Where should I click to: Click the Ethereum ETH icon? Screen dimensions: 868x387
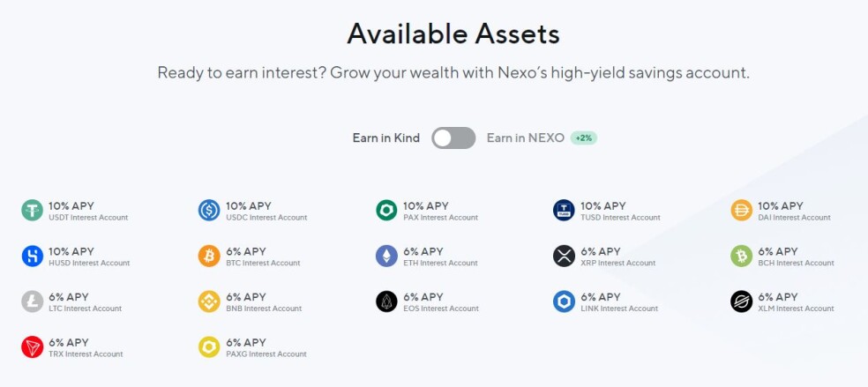pyautogui.click(x=386, y=256)
